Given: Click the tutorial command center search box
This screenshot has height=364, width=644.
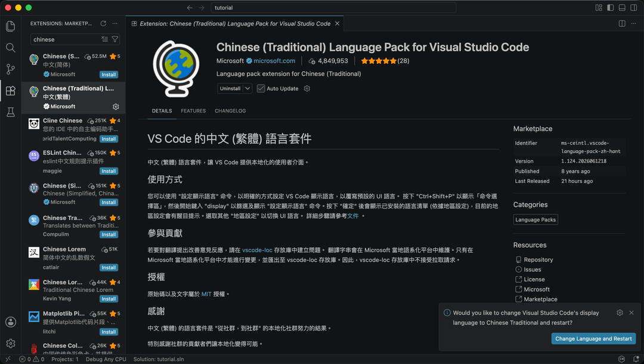Looking at the screenshot, I should [333, 8].
